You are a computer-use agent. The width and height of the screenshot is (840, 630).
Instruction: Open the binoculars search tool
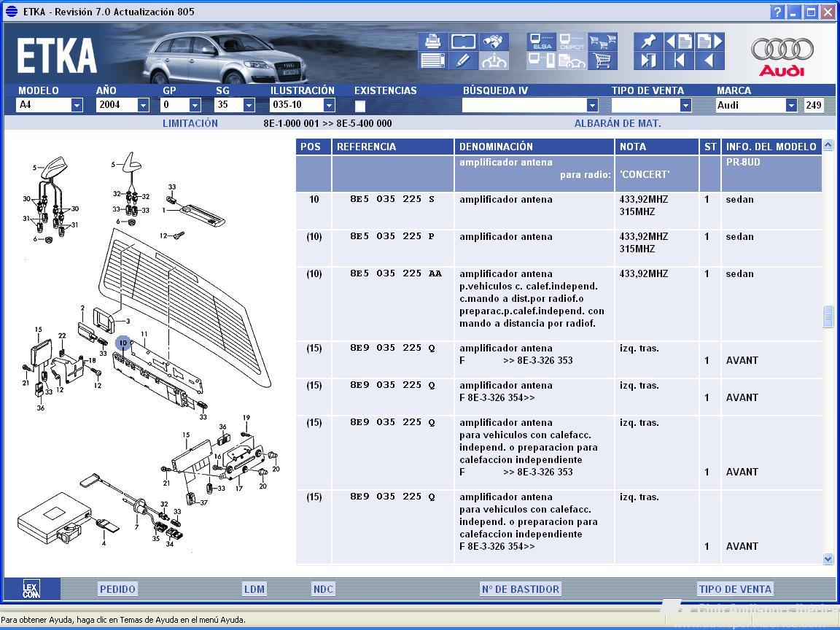click(x=494, y=42)
